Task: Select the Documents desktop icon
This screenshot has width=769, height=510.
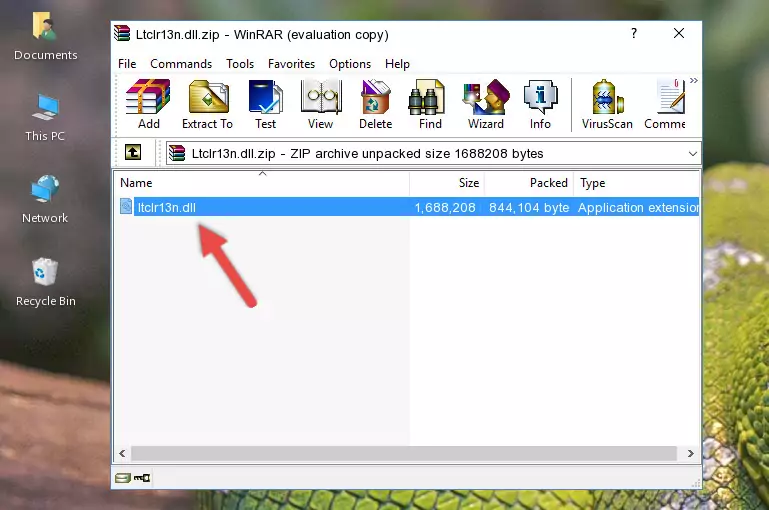Action: pos(45,36)
